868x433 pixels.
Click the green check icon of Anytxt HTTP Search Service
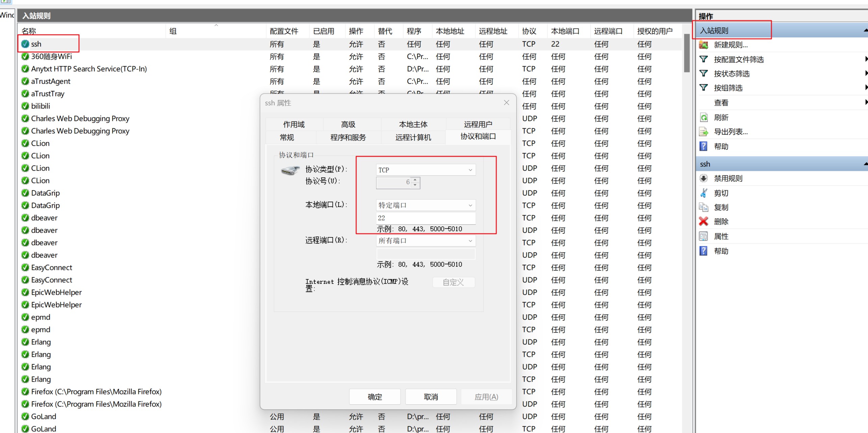click(x=25, y=69)
